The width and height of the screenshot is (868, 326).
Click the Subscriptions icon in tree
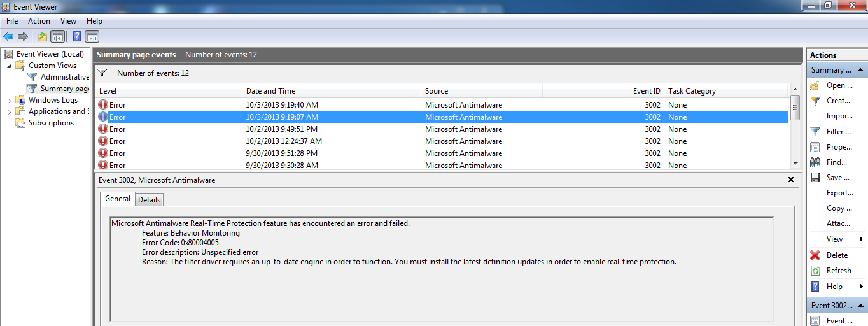click(x=20, y=123)
